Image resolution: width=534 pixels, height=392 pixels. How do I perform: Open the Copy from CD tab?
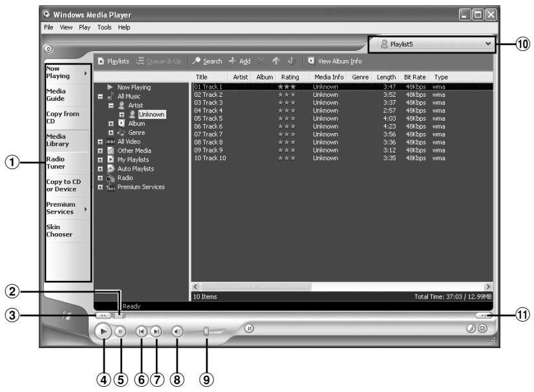[x=67, y=118]
